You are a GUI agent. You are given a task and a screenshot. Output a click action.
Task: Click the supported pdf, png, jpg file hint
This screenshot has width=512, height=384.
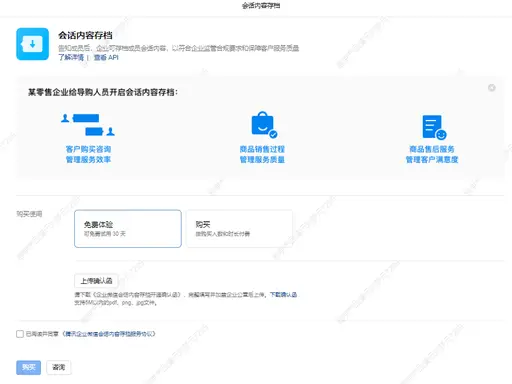pyautogui.click(x=115, y=303)
